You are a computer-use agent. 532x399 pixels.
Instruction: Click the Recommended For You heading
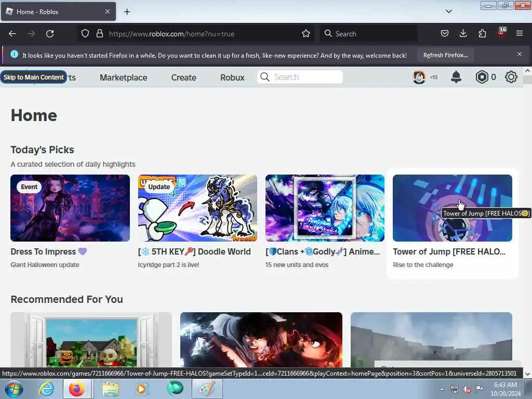point(67,299)
